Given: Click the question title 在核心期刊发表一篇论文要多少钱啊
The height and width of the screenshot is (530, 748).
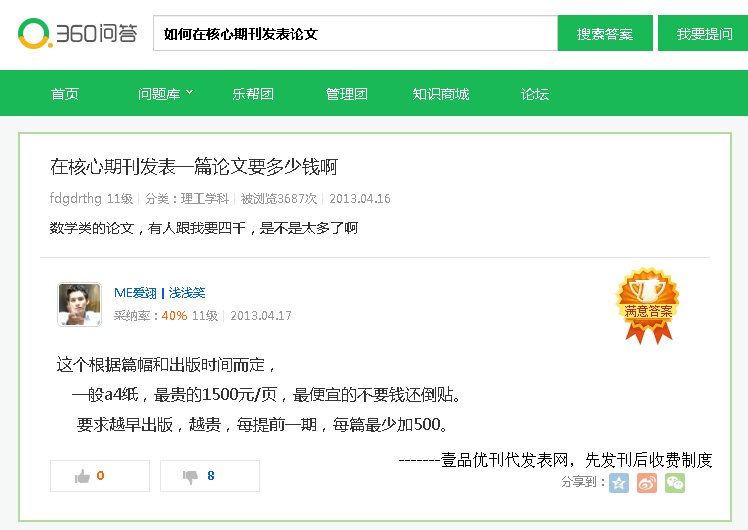Looking at the screenshot, I should (x=194, y=167).
